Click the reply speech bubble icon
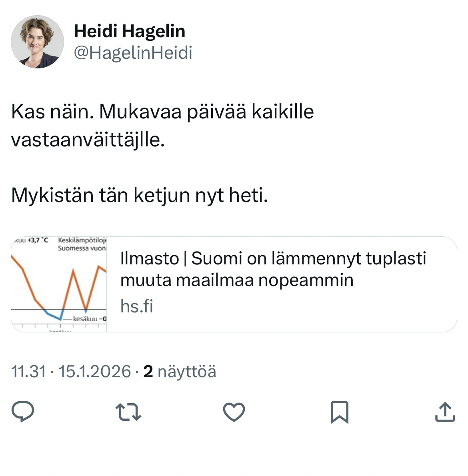The width and height of the screenshot is (468, 476). [x=23, y=412]
